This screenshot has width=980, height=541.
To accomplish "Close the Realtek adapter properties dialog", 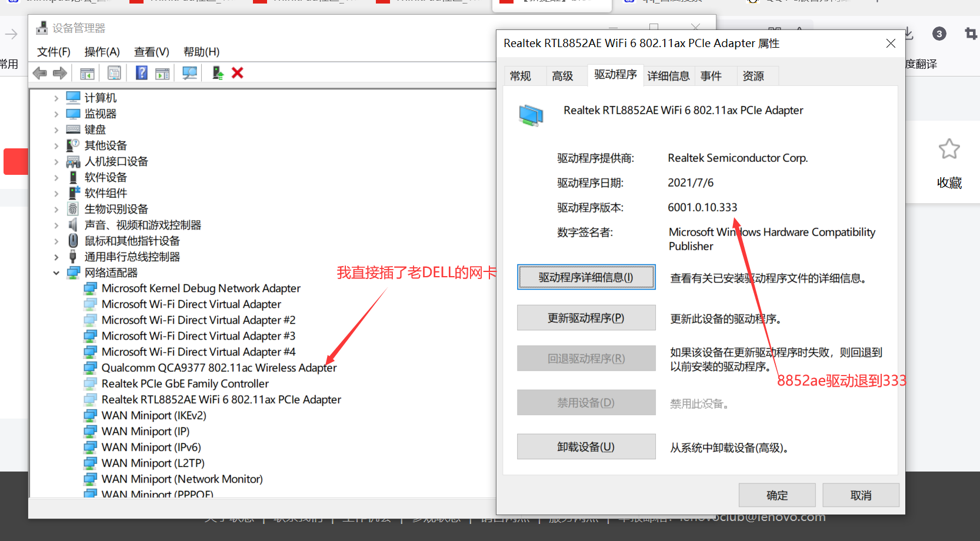I will pyautogui.click(x=891, y=44).
